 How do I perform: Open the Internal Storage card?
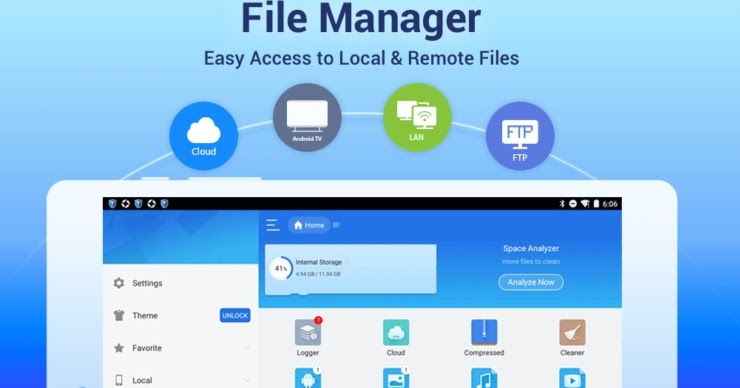point(351,269)
